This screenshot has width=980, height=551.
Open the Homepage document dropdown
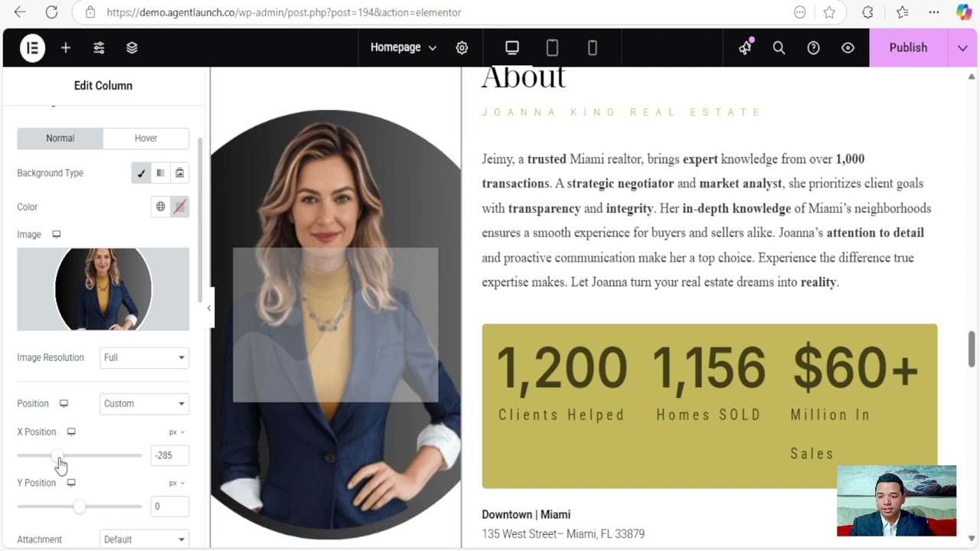[403, 47]
